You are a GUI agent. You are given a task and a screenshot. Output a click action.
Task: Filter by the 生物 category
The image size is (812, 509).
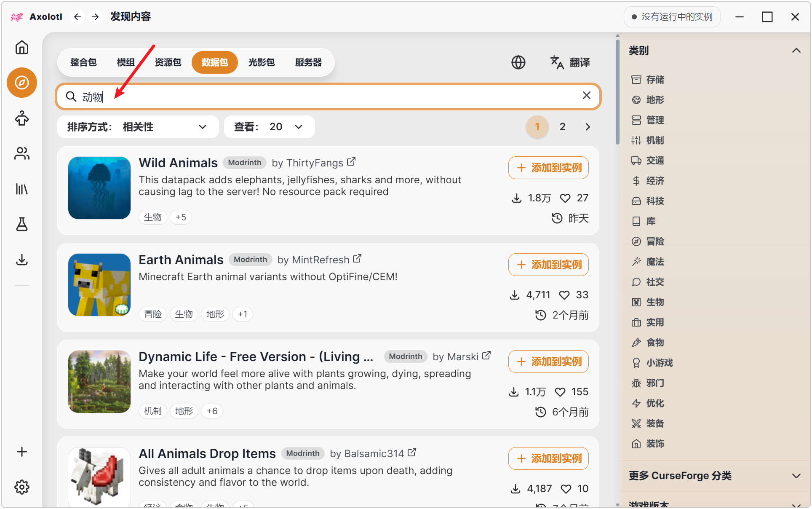[x=648, y=302]
